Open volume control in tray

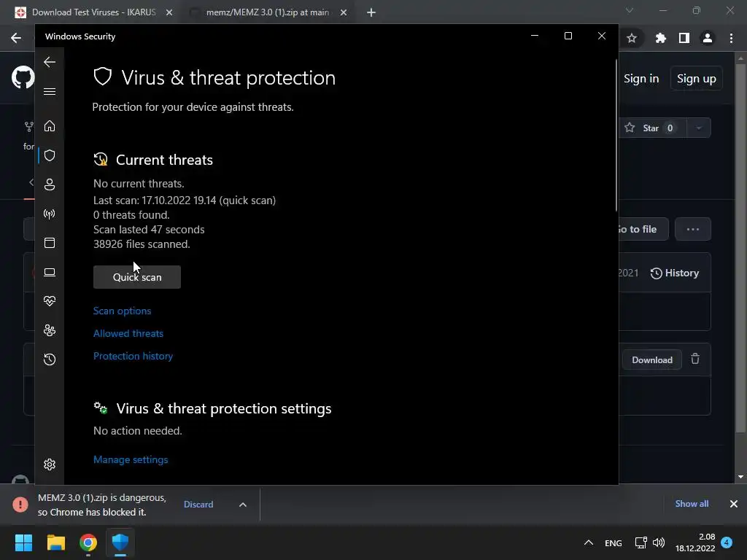(659, 542)
